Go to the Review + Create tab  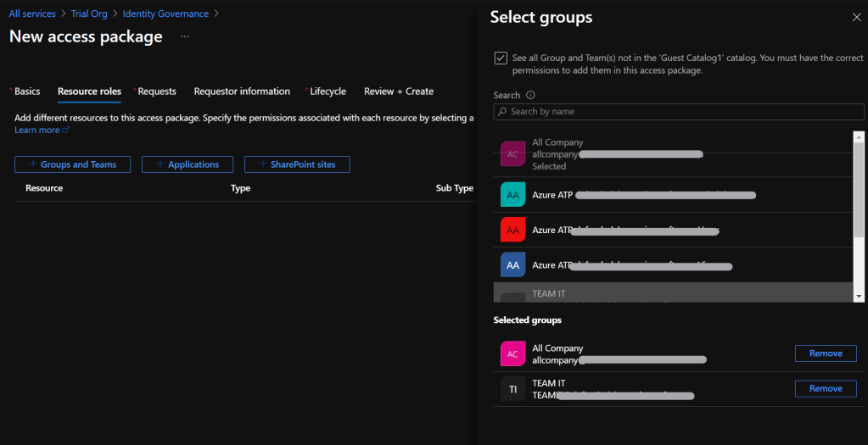pos(398,92)
